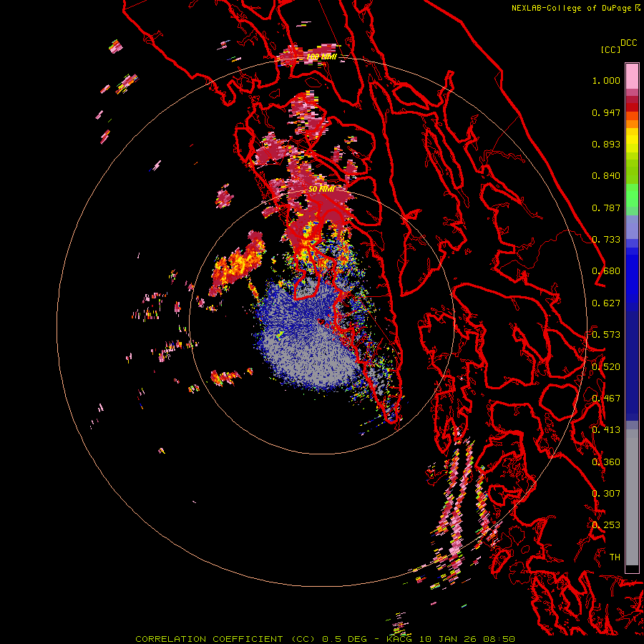Select the 0.520 scale value

(606, 367)
